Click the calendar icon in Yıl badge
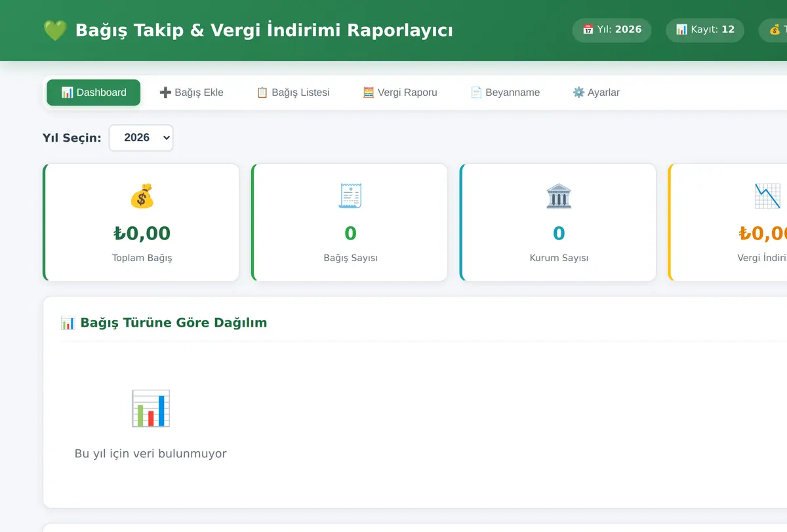This screenshot has height=532, width=787. click(x=588, y=30)
